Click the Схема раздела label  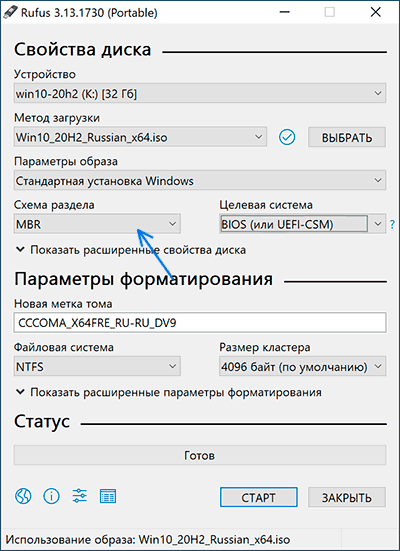[54, 205]
